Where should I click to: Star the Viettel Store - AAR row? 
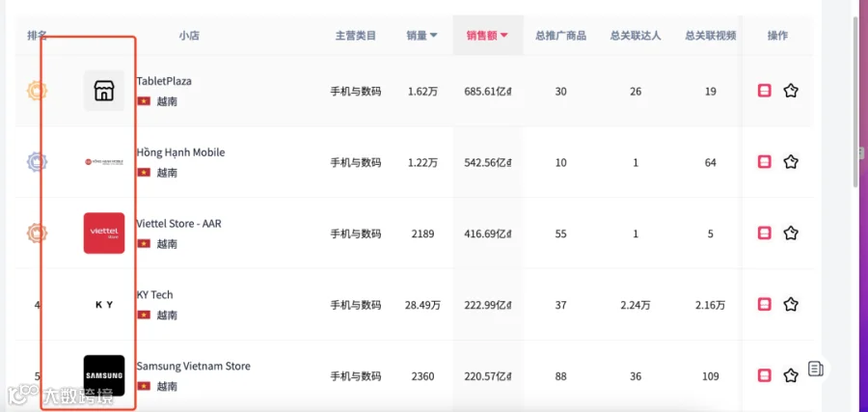[791, 233]
